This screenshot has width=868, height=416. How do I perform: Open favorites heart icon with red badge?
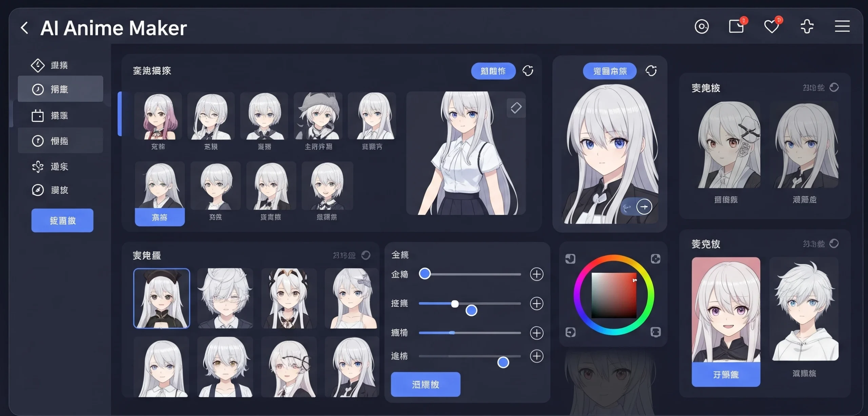tap(771, 26)
